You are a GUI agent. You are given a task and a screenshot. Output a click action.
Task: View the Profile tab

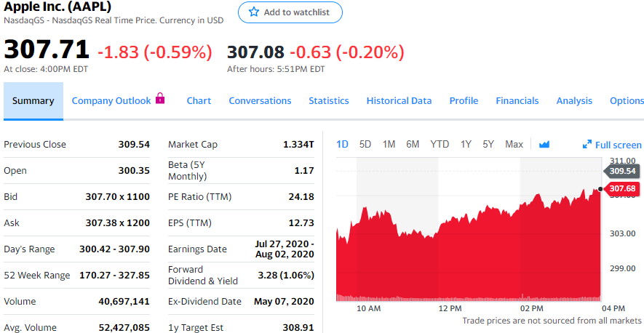(464, 101)
